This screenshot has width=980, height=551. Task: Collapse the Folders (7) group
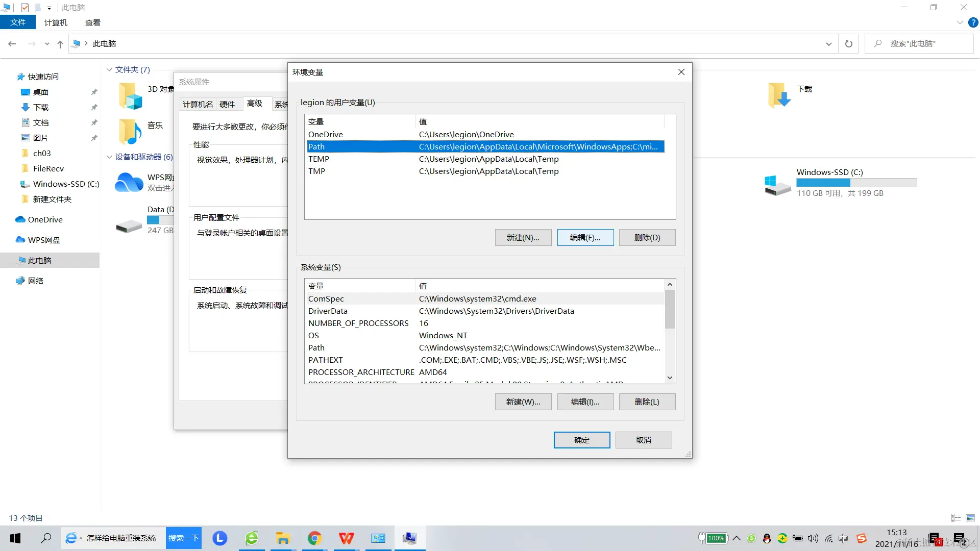(x=109, y=70)
